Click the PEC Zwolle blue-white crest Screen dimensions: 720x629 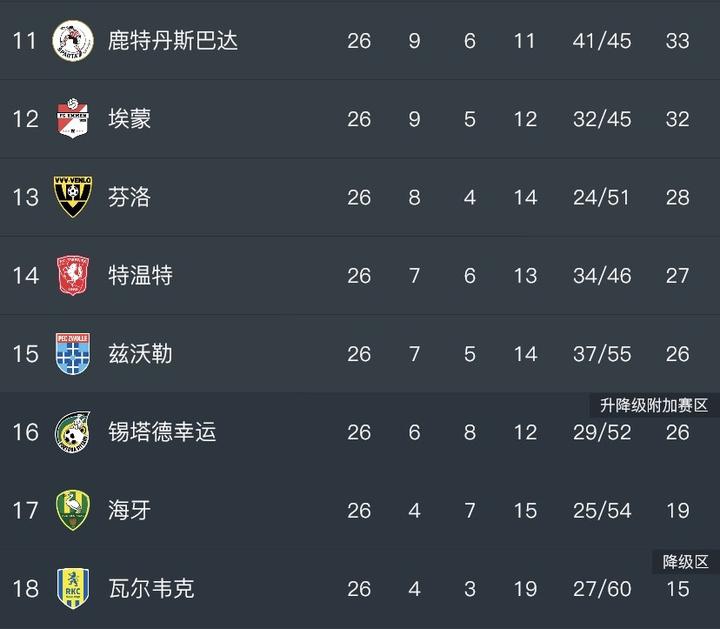point(73,354)
